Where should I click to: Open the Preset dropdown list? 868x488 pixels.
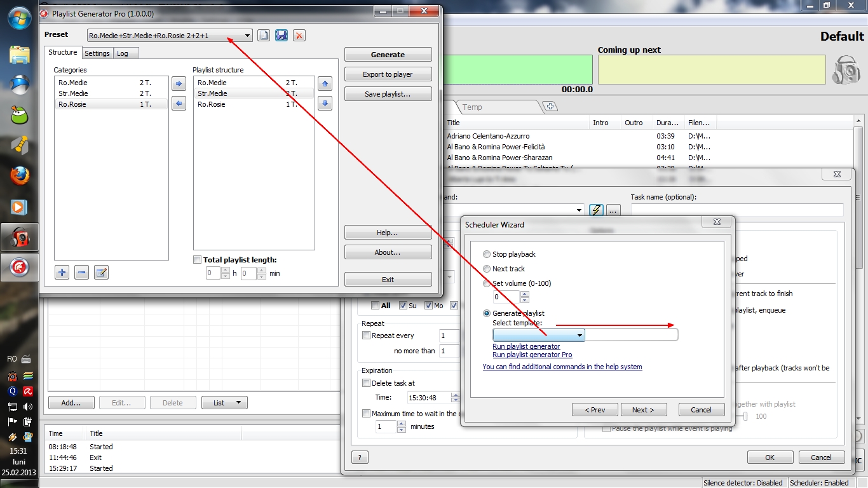[x=248, y=36]
